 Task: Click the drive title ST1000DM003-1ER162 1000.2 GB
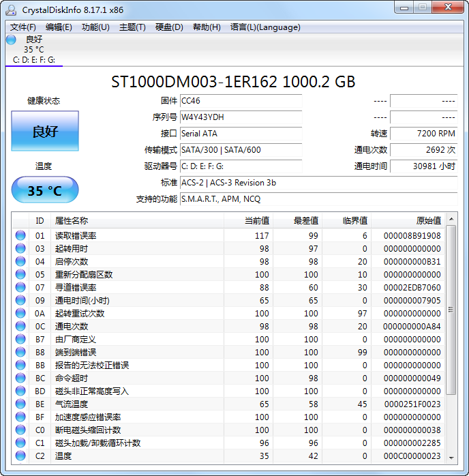click(x=233, y=82)
